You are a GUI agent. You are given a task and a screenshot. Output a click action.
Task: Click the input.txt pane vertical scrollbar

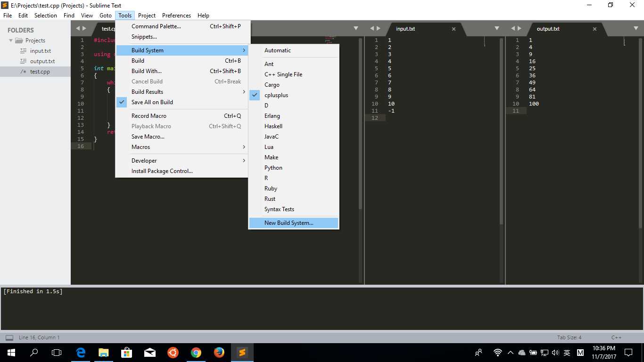click(502, 131)
